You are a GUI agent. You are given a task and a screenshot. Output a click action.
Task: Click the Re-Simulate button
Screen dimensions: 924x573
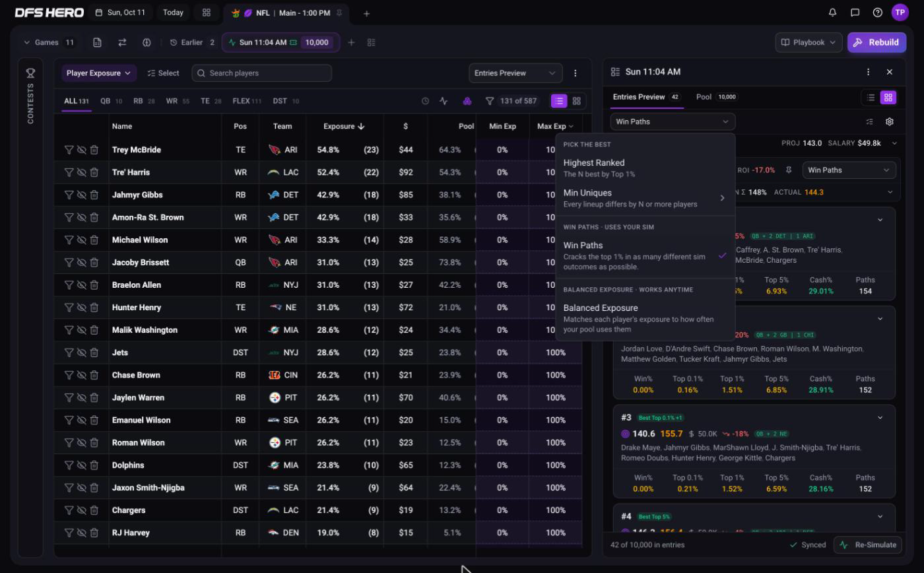(869, 545)
